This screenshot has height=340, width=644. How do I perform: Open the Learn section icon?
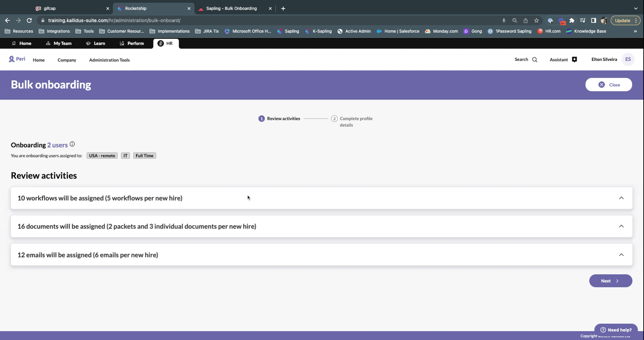tap(88, 43)
